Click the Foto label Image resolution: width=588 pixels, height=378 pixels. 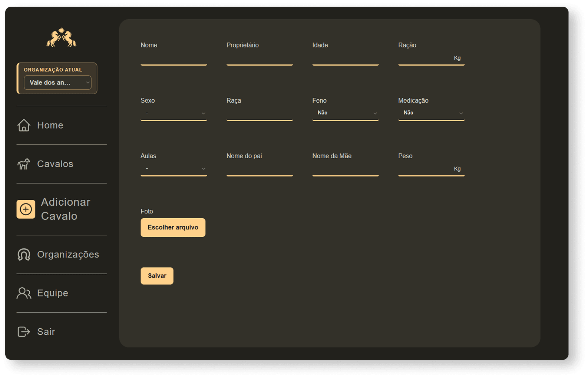click(147, 211)
